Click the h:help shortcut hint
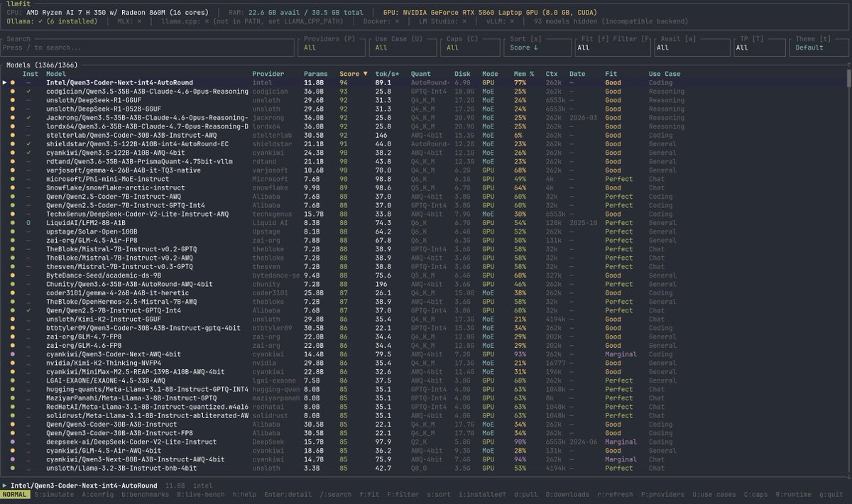852x504 pixels. (x=244, y=495)
